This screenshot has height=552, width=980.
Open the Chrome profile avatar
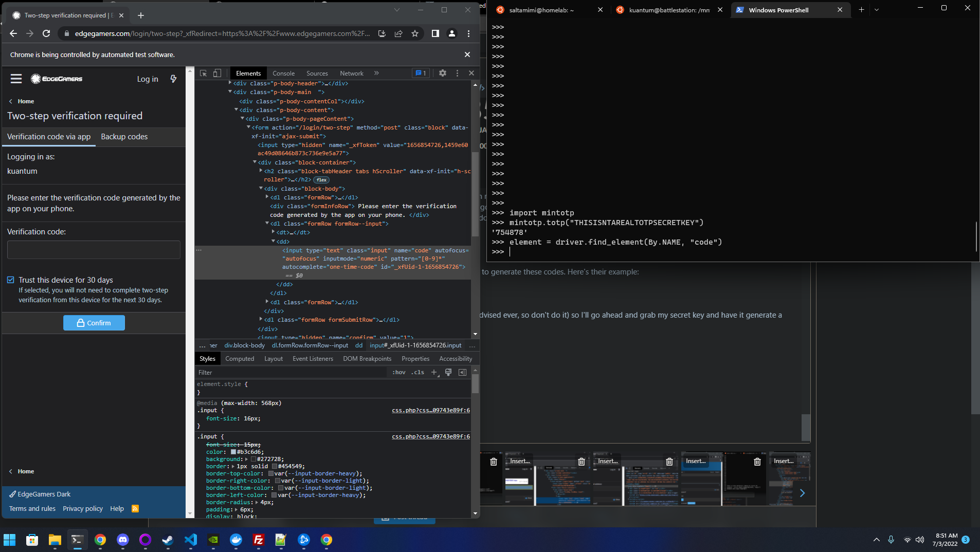tap(452, 33)
